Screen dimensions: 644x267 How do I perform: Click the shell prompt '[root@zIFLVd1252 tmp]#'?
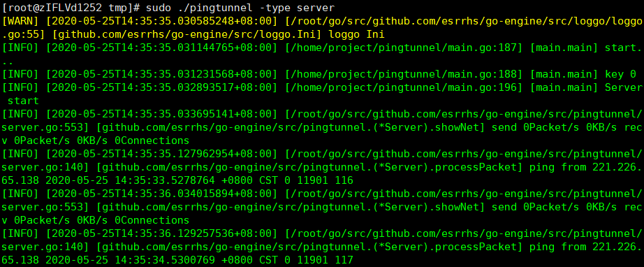click(x=72, y=8)
